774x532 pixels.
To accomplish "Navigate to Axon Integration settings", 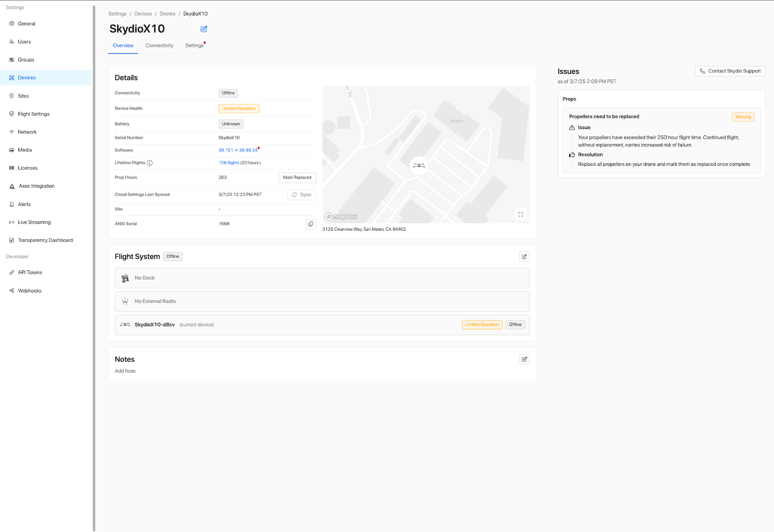I will [36, 186].
